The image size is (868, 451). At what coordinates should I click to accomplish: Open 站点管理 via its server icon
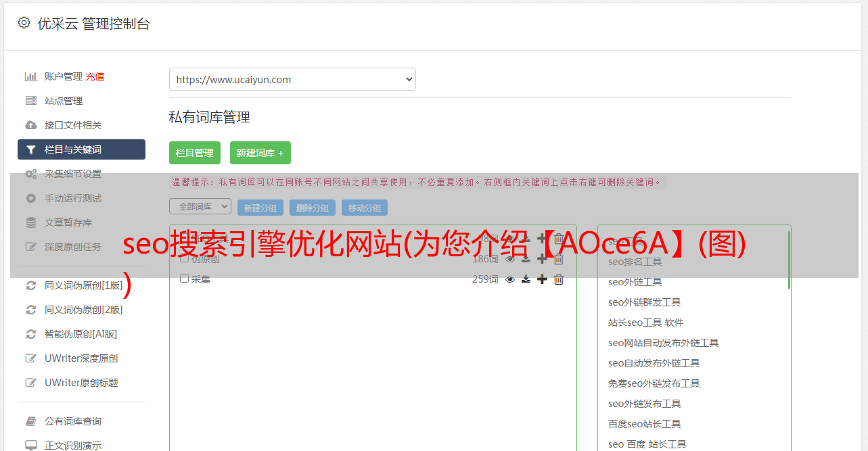[x=31, y=101]
